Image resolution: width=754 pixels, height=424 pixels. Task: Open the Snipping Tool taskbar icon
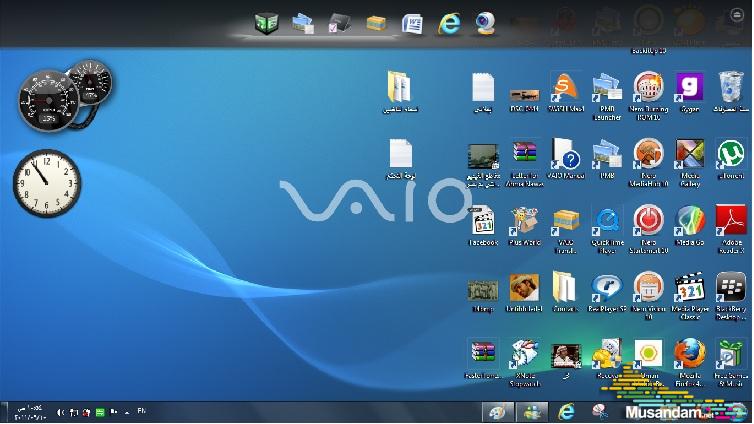pos(600,412)
